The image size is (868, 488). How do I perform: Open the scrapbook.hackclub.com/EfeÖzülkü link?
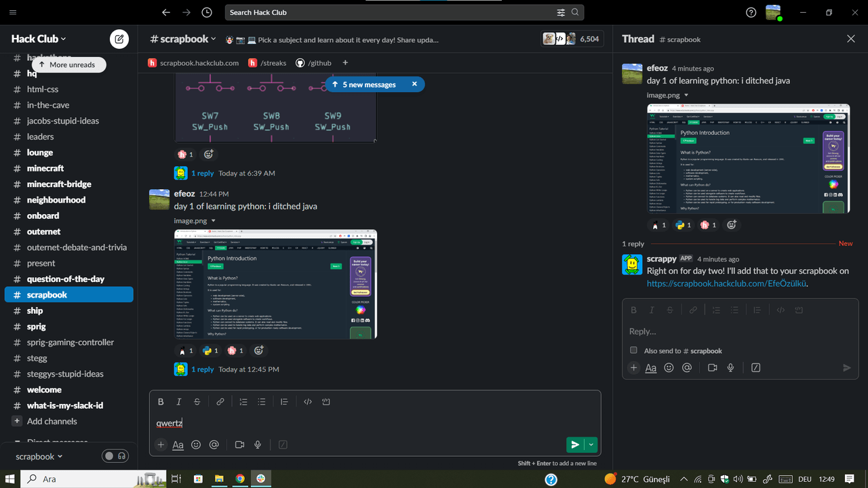[x=726, y=283]
